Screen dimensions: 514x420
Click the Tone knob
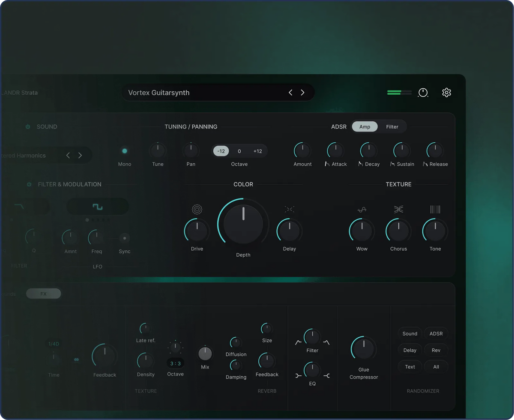coord(435,231)
